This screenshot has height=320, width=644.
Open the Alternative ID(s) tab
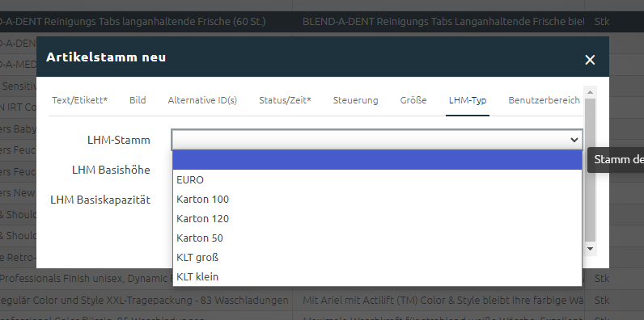(x=202, y=100)
